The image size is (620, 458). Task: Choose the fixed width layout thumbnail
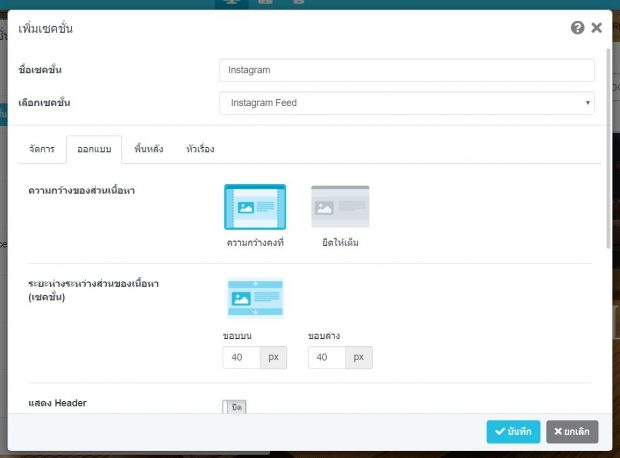pyautogui.click(x=255, y=207)
